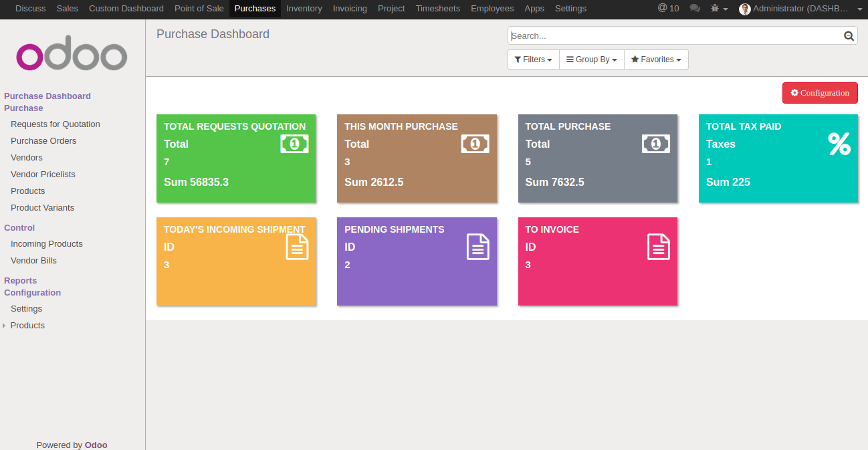
Task: Click the 'Sum 56835.3' value
Action: pos(196,183)
